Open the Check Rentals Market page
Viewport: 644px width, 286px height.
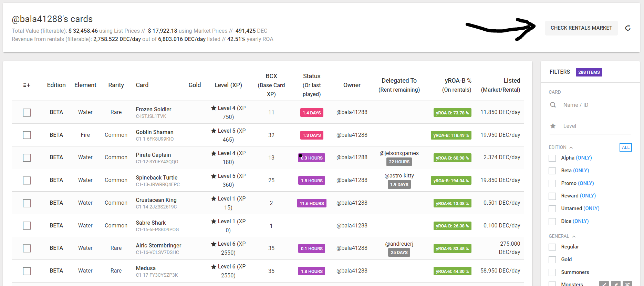coord(581,28)
